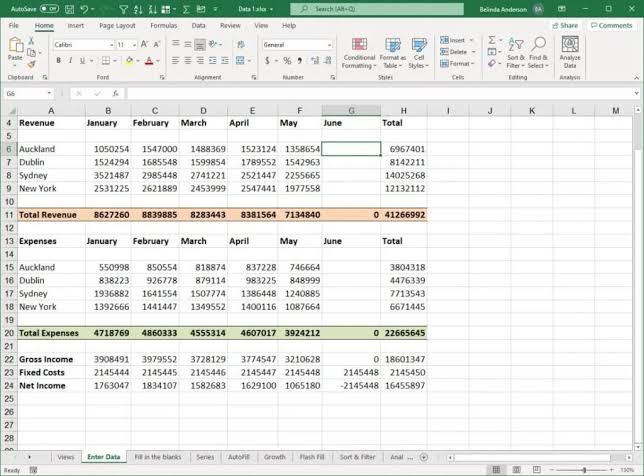
Task: Undo the last action
Action: [84, 9]
